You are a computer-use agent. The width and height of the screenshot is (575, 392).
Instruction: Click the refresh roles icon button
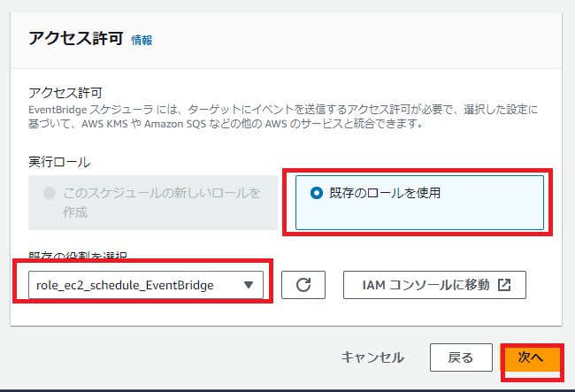click(303, 285)
